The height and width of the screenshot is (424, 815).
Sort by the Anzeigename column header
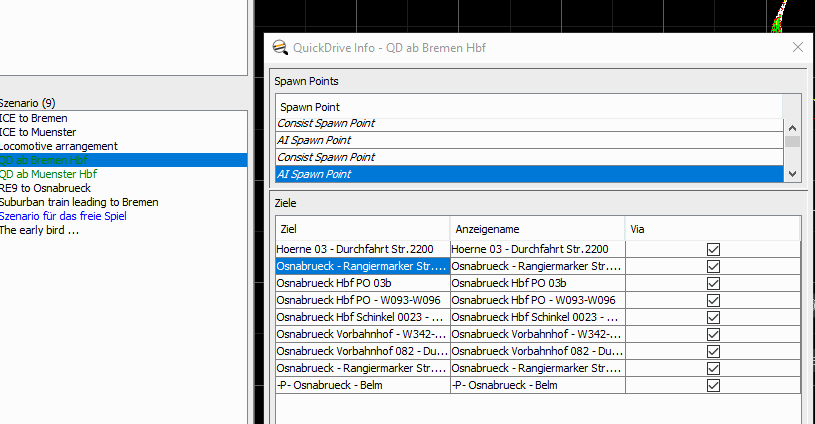(536, 228)
